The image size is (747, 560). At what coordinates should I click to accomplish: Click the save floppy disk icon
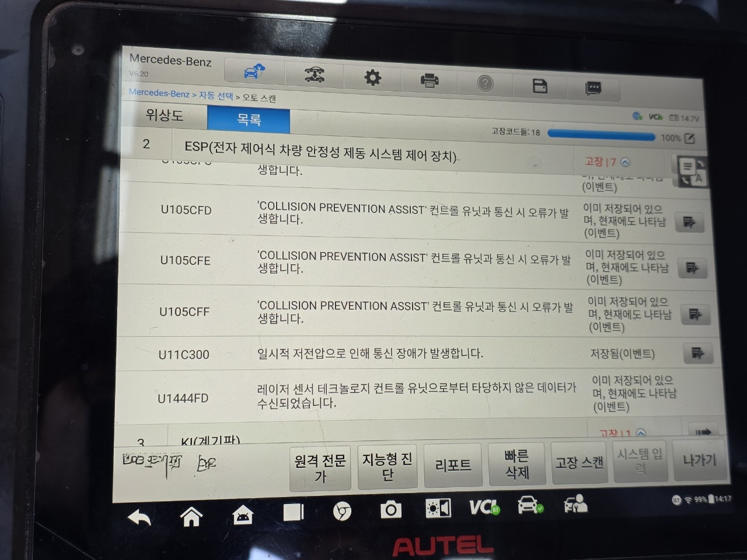point(540,86)
